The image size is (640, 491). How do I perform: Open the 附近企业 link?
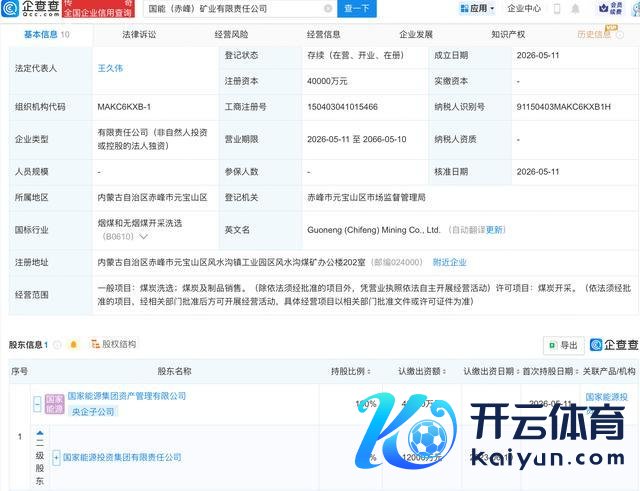[x=449, y=262]
